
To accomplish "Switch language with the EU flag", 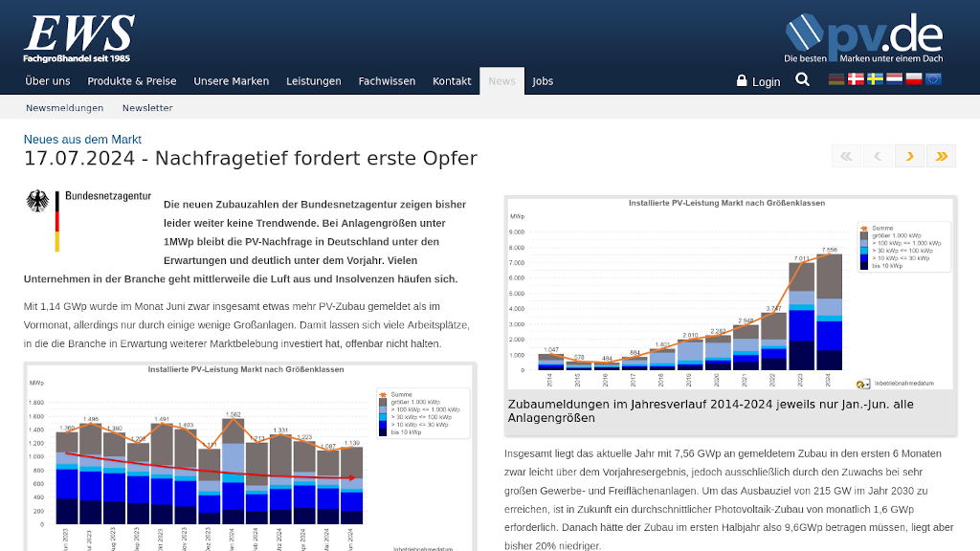I will coord(933,79).
